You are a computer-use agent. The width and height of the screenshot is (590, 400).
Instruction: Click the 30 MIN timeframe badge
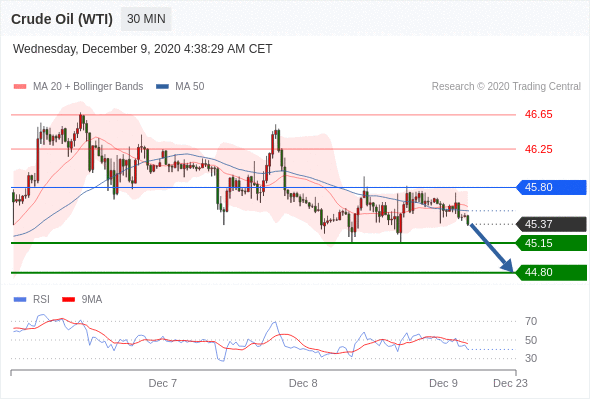coord(146,19)
